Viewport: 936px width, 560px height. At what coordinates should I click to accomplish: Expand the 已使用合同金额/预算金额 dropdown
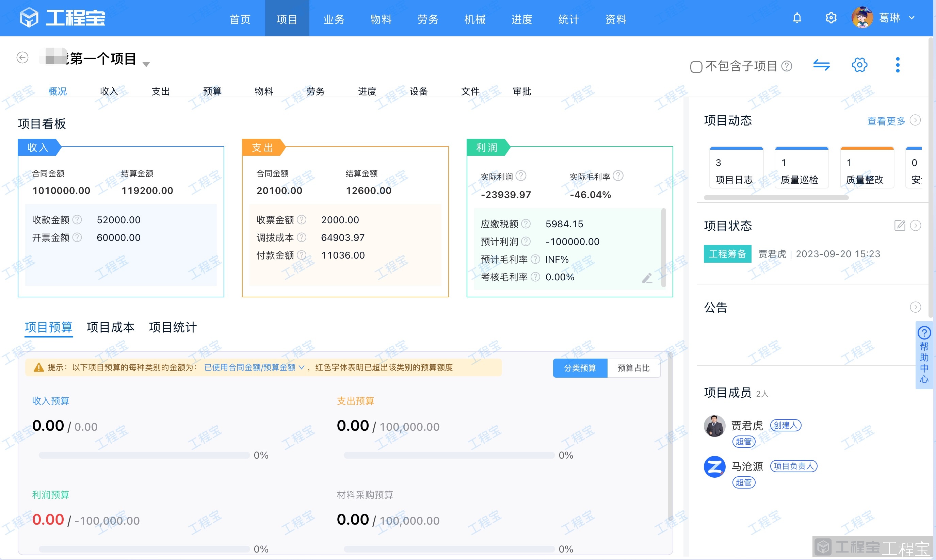tap(302, 367)
